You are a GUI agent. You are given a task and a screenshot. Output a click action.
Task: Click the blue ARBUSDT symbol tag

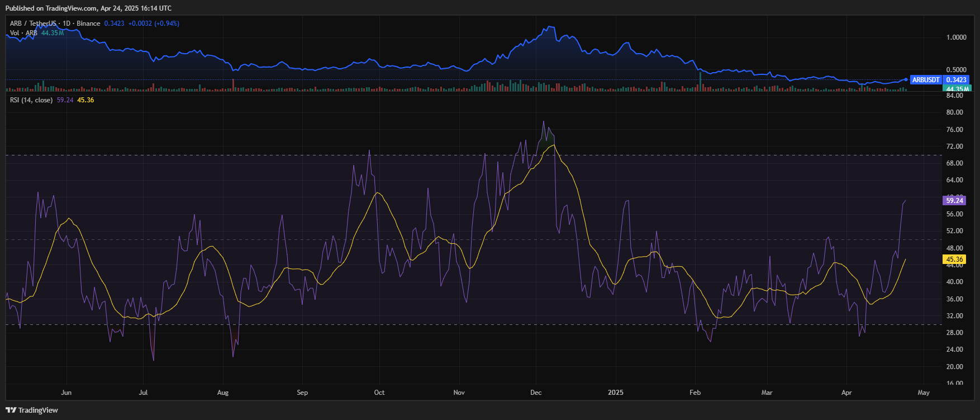tap(925, 80)
